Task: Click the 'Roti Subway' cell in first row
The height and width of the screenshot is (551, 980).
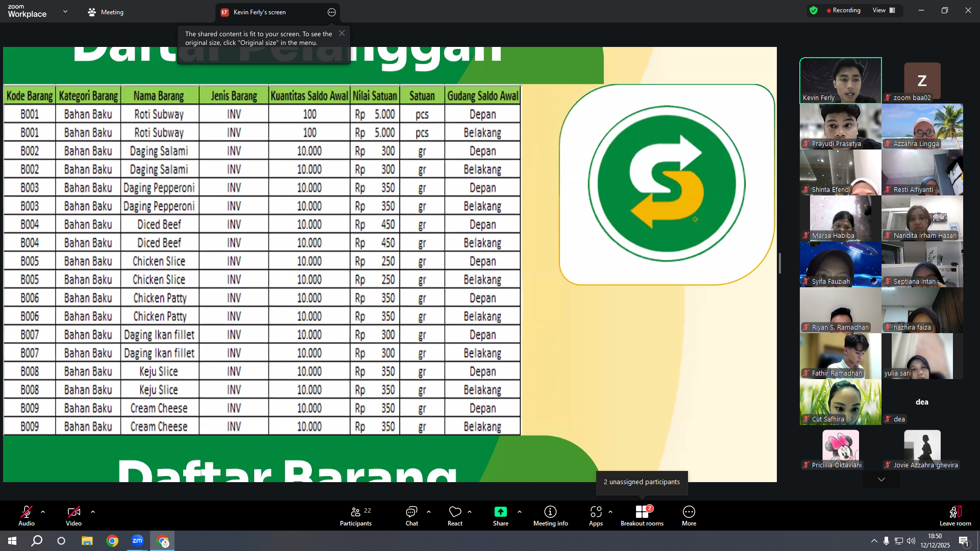Action: 159,114
